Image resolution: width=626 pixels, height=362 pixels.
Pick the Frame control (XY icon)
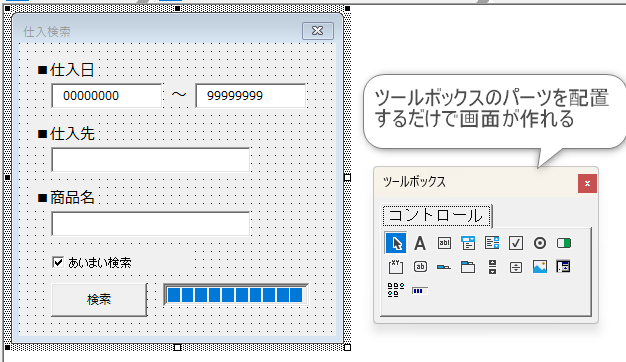[396, 267]
